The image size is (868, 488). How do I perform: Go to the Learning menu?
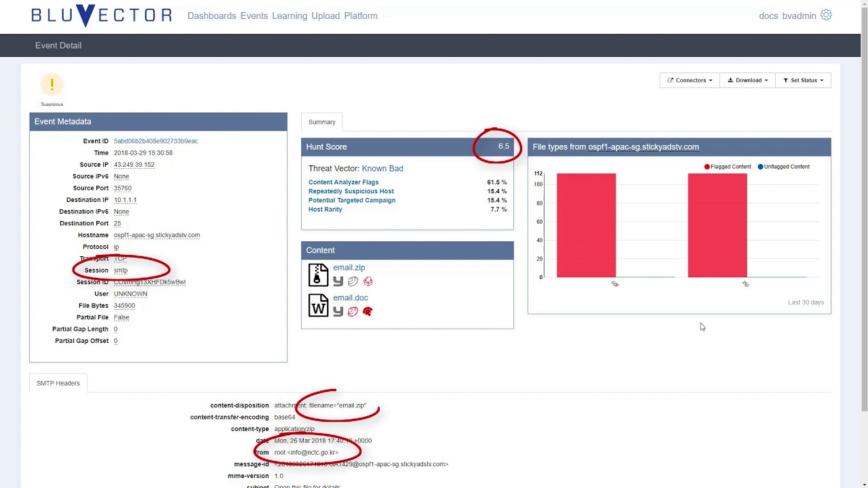[290, 16]
